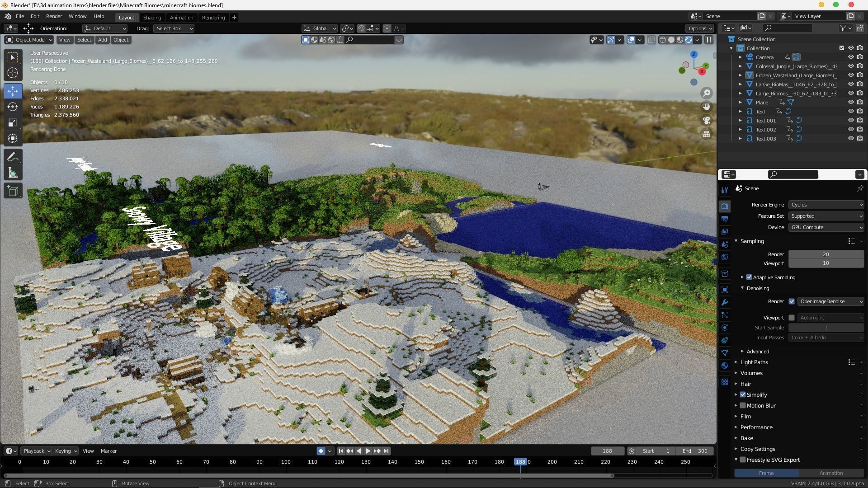Screen dimensions: 868x488
Task: Select the Scale tool
Action: pos(13,123)
